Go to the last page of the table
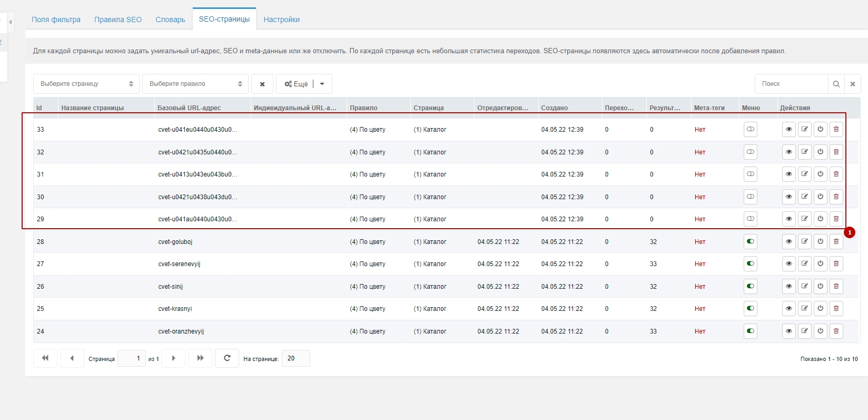This screenshot has height=420, width=868. [x=200, y=358]
